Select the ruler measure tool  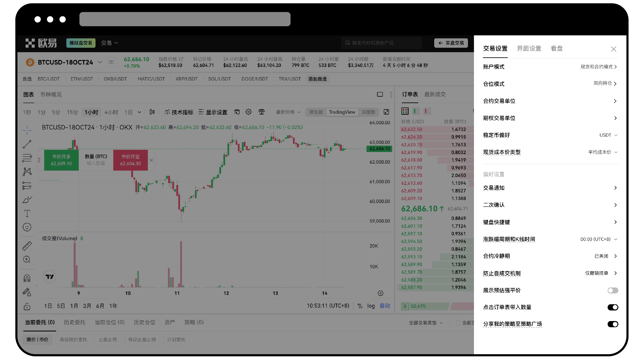[x=27, y=246]
